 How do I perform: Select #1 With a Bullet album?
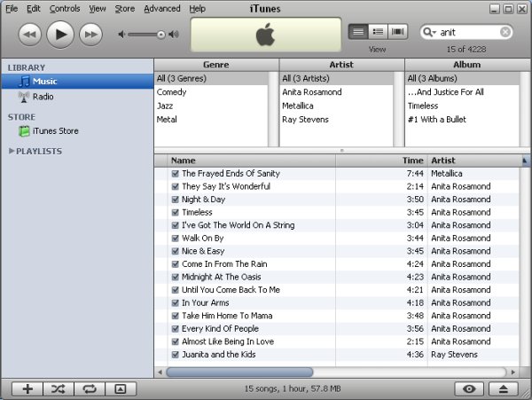click(463, 120)
